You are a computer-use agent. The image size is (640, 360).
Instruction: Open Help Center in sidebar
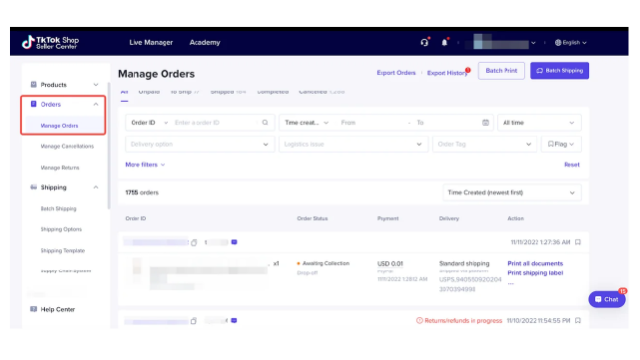[x=58, y=309]
